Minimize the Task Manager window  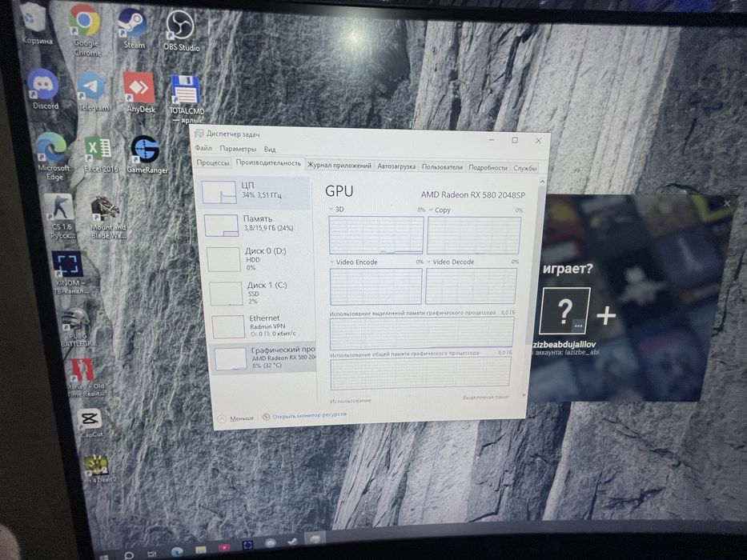coord(492,139)
